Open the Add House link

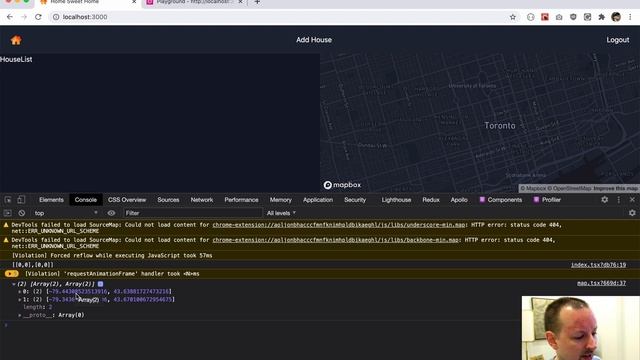tap(314, 40)
